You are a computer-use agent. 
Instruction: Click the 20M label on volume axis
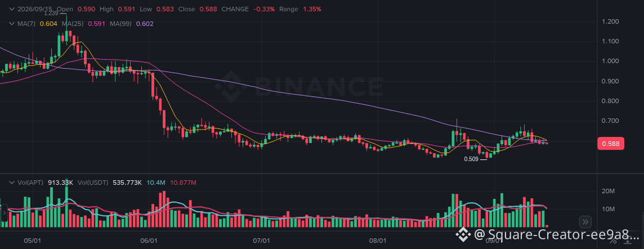pyautogui.click(x=608, y=192)
